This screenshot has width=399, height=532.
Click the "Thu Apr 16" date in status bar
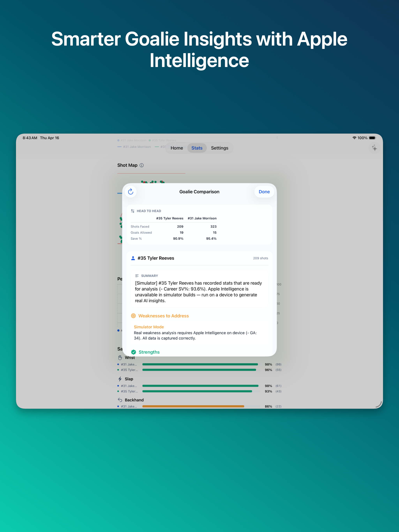coord(49,138)
